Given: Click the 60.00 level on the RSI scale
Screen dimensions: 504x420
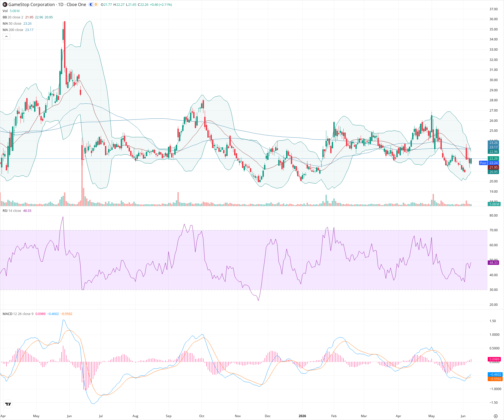Looking at the screenshot, I should click(493, 245).
